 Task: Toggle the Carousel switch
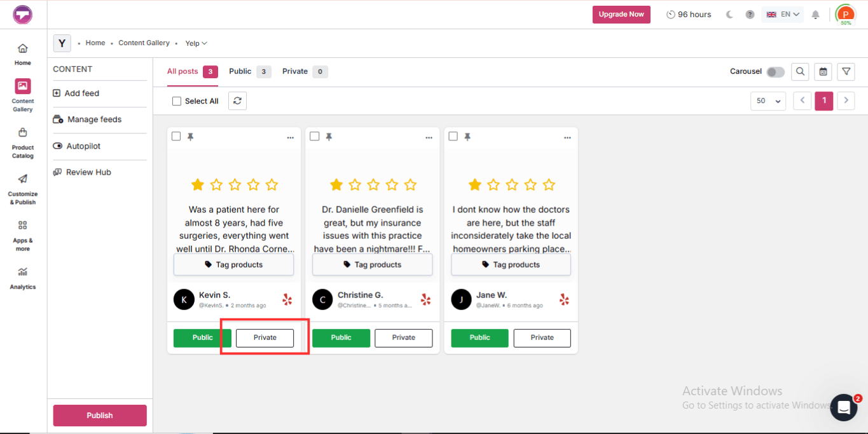point(775,72)
